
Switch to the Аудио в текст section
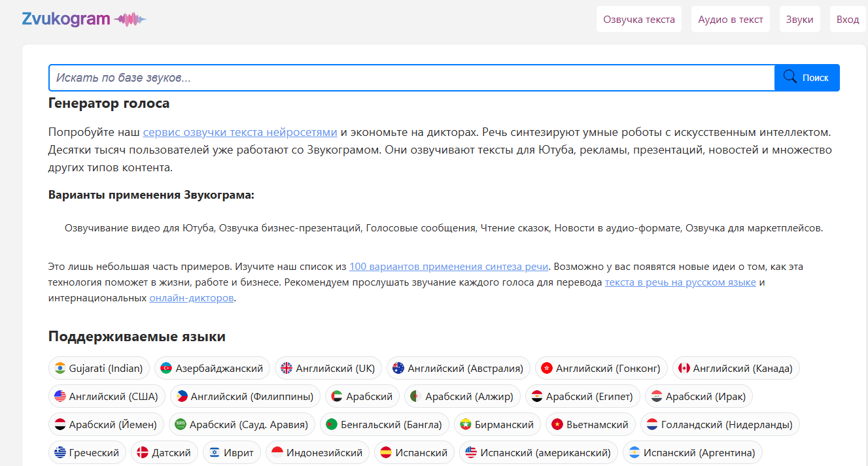tap(731, 19)
